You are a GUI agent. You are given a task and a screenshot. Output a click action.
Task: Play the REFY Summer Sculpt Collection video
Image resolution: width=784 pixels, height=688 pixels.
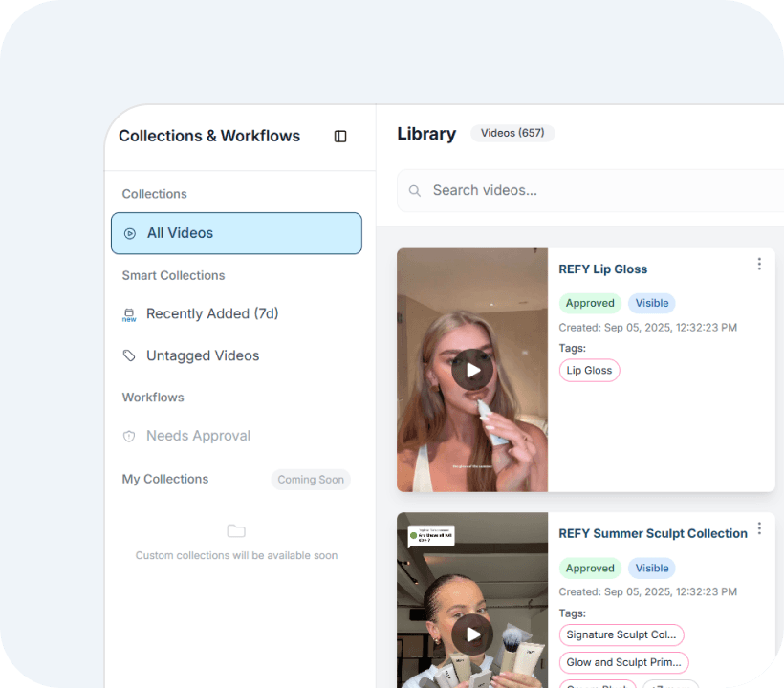[x=472, y=634]
